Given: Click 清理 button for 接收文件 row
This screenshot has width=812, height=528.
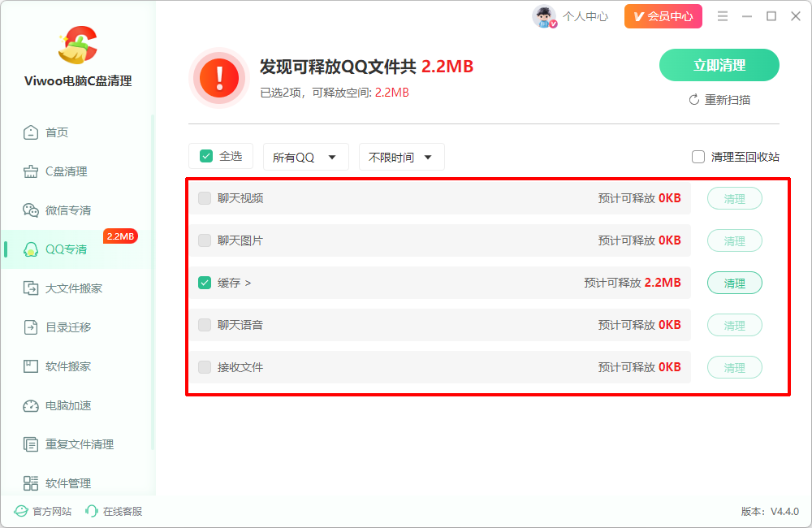Looking at the screenshot, I should [x=735, y=367].
